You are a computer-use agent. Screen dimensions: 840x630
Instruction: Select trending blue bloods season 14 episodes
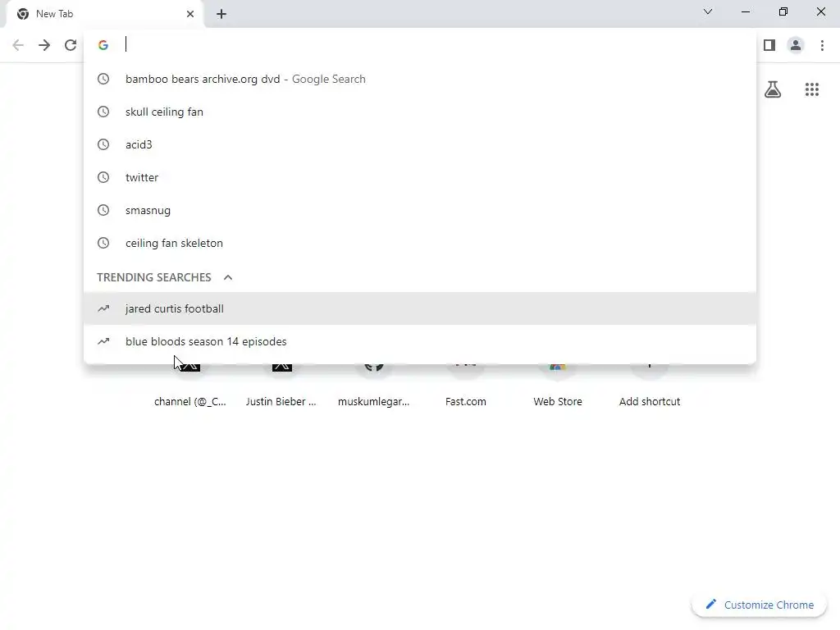point(420,341)
